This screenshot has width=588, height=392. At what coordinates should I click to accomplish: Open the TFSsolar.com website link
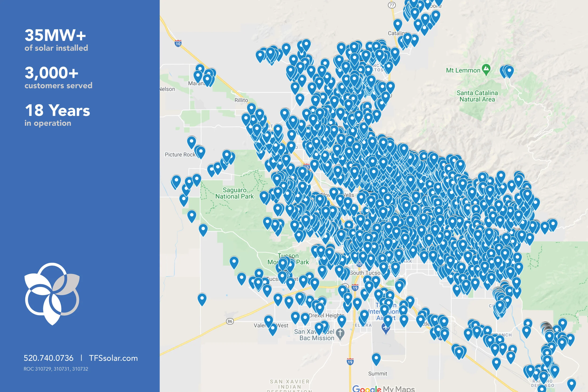click(113, 358)
